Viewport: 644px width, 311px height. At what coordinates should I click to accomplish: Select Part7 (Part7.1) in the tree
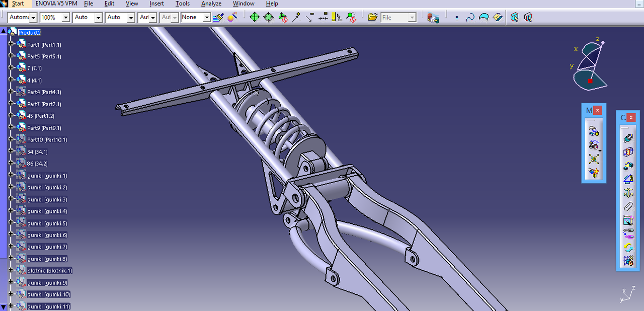click(44, 104)
